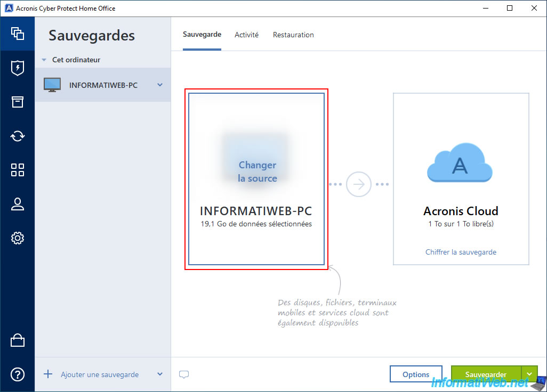The height and width of the screenshot is (392, 547).
Task: Open the comment speech bubble icon
Action: click(184, 374)
